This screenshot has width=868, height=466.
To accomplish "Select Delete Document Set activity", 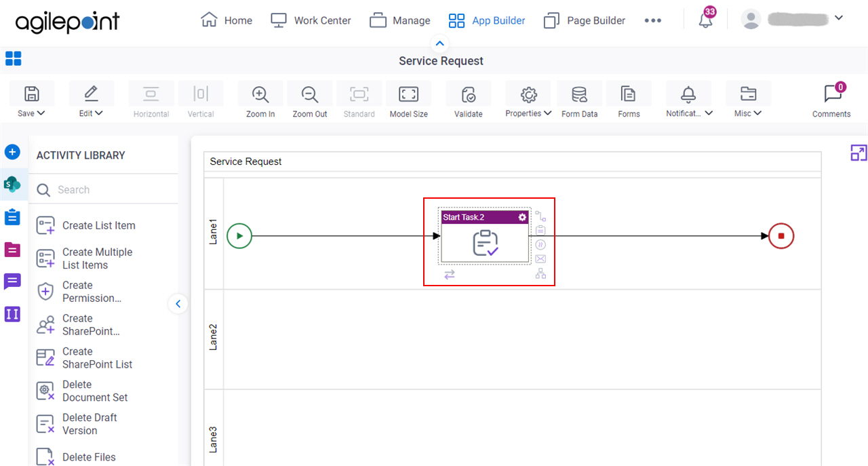I will pyautogui.click(x=83, y=391).
